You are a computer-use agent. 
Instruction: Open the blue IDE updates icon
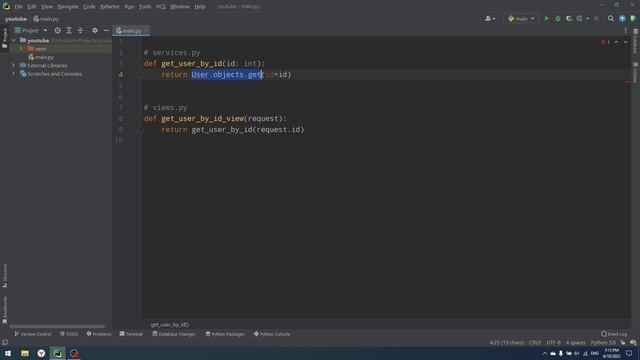click(622, 19)
